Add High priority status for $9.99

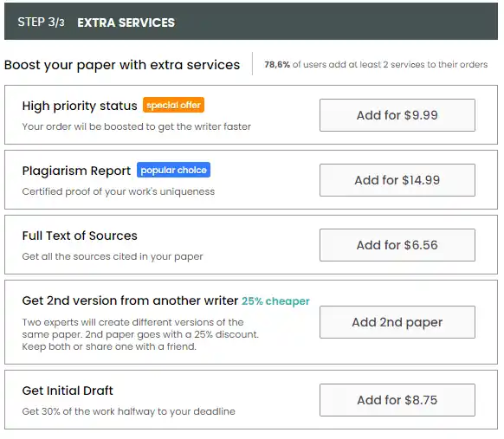pyautogui.click(x=397, y=115)
